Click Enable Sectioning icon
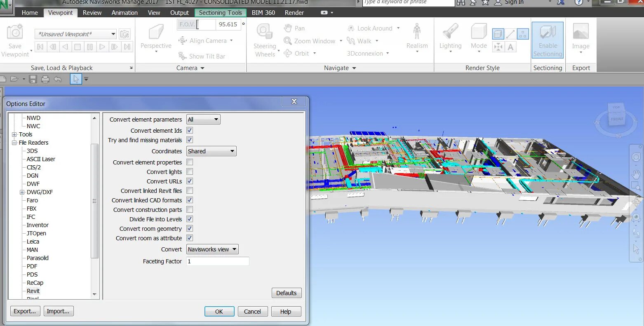Image resolution: width=644 pixels, height=326 pixels. pos(548,40)
